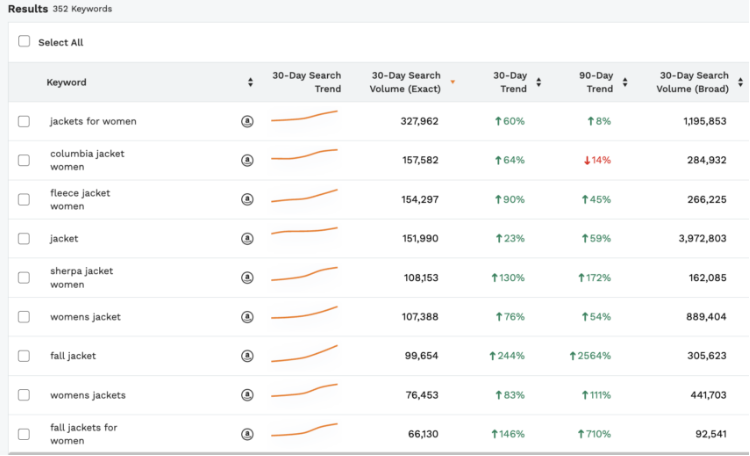
Task: Click the trend sparkline for 'fall jacket'
Action: (x=304, y=354)
